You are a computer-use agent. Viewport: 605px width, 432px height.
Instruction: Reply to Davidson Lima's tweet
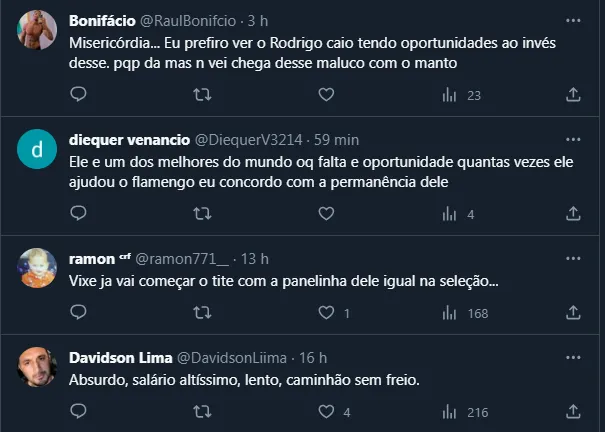click(x=79, y=411)
